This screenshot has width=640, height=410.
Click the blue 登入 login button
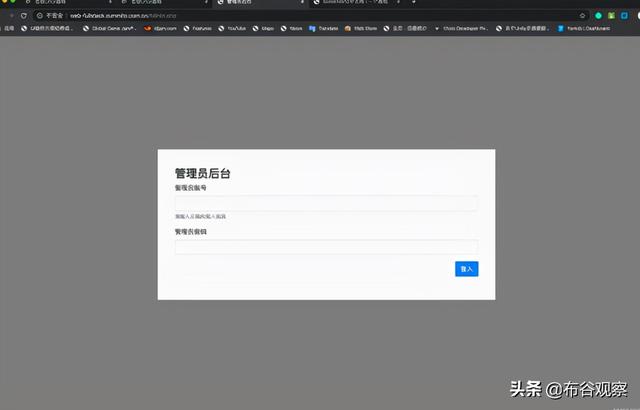click(x=467, y=269)
